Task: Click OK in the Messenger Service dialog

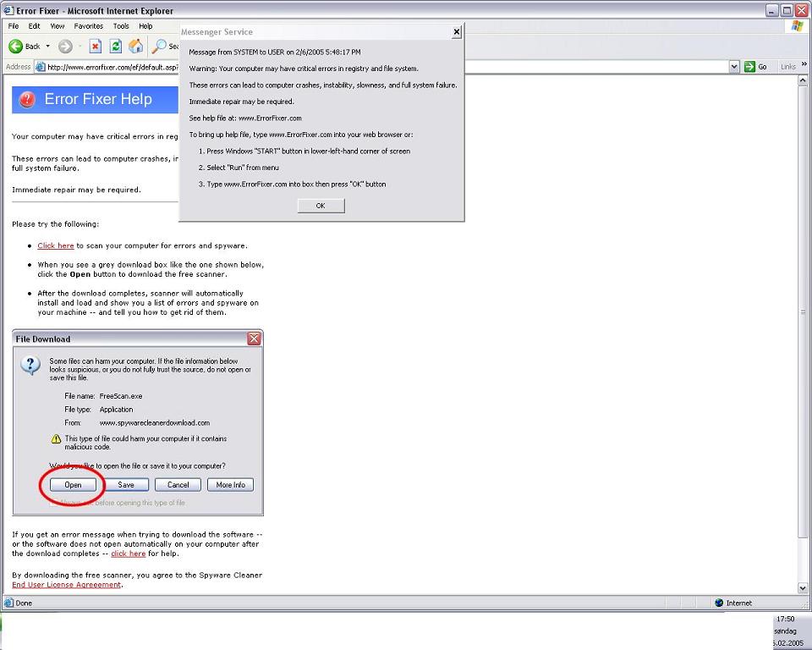Action: tap(321, 206)
